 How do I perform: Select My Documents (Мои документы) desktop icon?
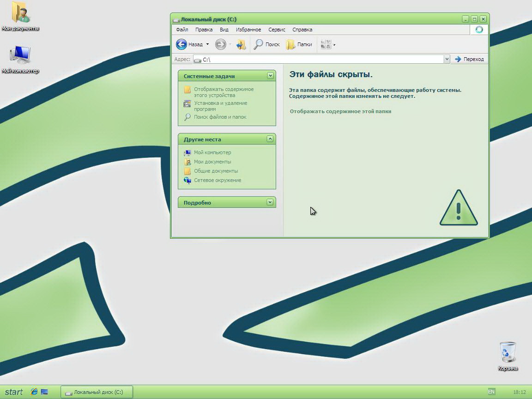[20, 13]
